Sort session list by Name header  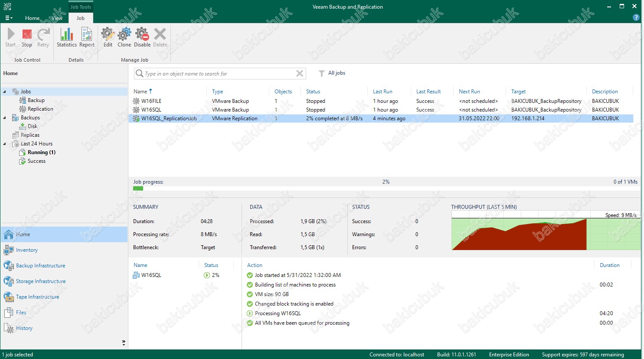point(140,265)
